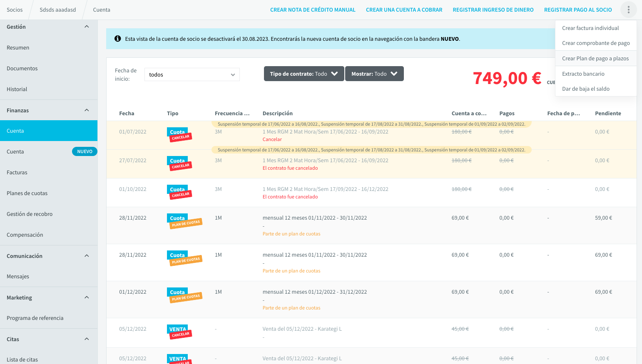Viewport: 642px width, 364px height.
Task: Select the highlighted Cuenta sidebar item
Action: click(x=49, y=131)
